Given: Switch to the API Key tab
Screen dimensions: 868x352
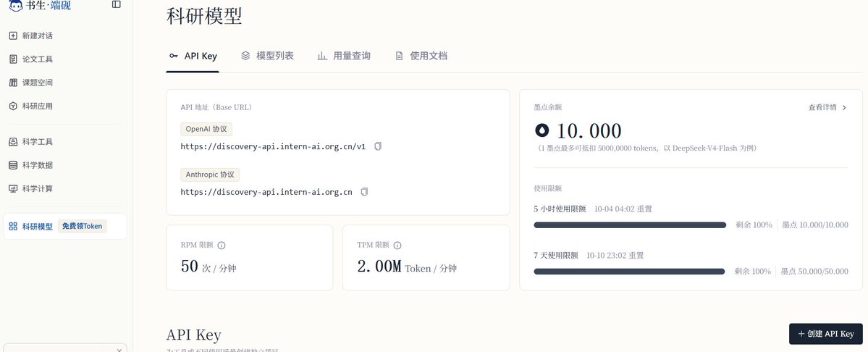Looking at the screenshot, I should tap(193, 56).
